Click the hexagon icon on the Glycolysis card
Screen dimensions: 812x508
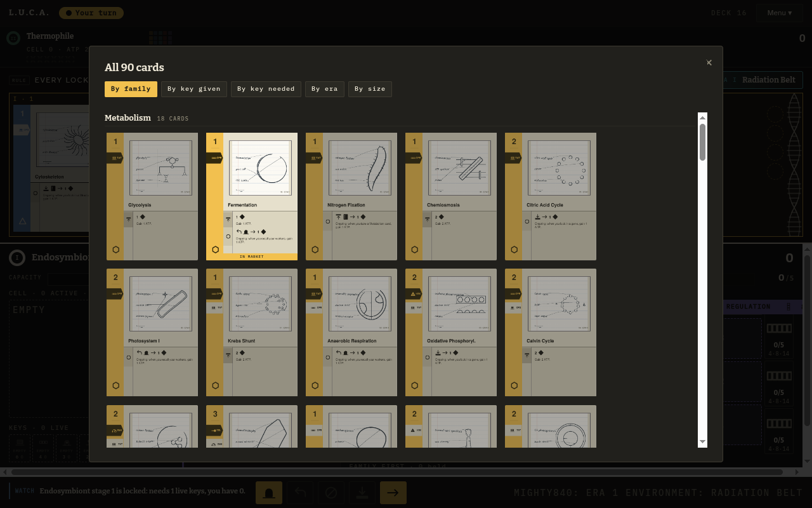(x=115, y=250)
